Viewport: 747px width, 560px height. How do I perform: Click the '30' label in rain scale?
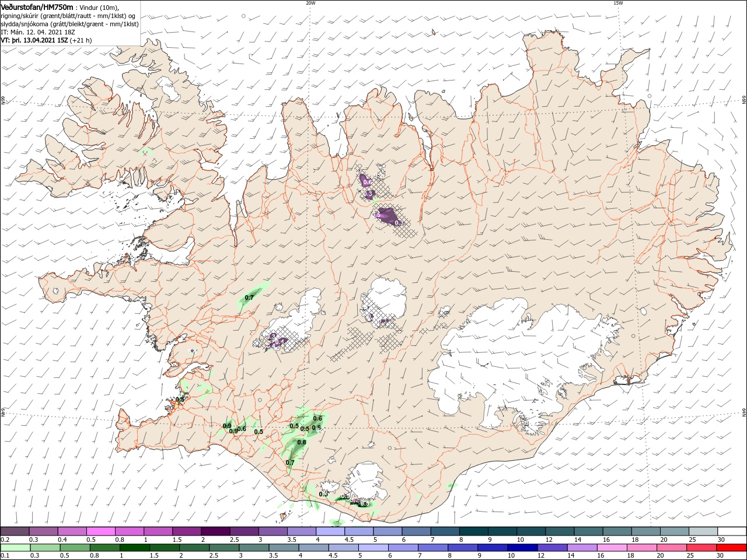[x=720, y=556]
